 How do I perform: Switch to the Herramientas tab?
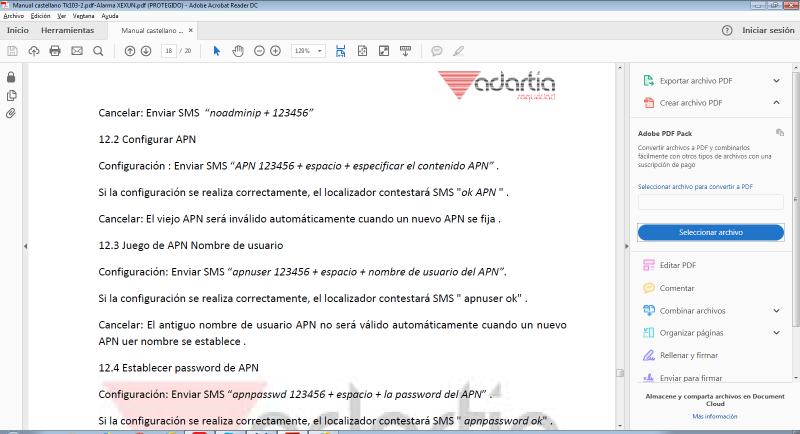68,30
